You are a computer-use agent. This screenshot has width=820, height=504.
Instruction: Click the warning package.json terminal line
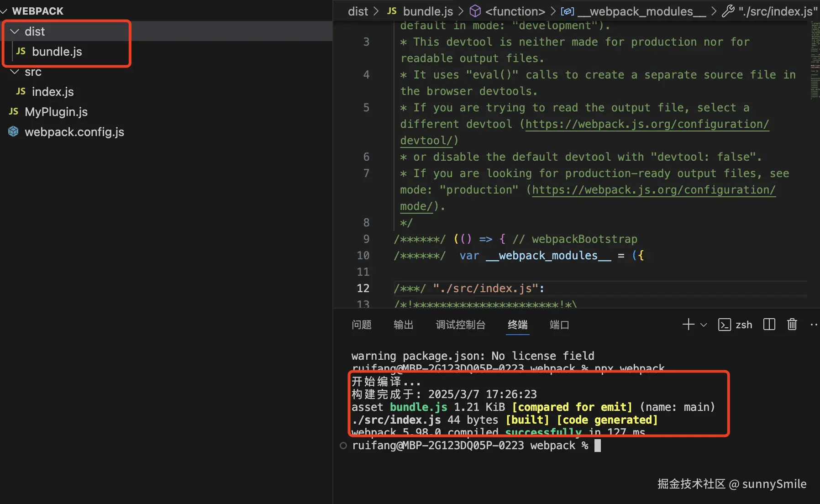[x=473, y=356]
